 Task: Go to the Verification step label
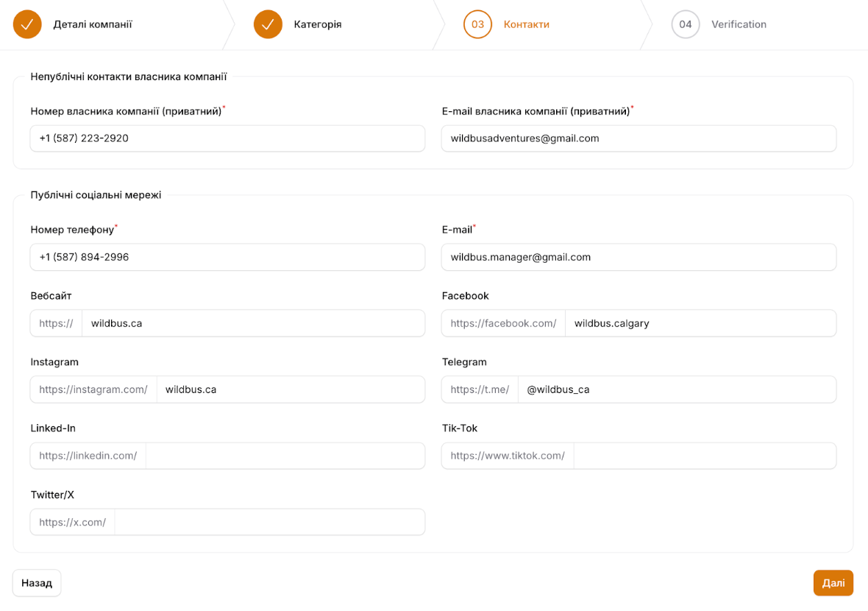pos(739,24)
